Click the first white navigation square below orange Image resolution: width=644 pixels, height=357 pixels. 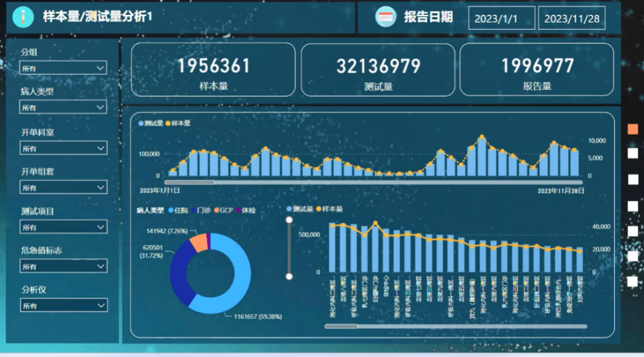coord(633,153)
